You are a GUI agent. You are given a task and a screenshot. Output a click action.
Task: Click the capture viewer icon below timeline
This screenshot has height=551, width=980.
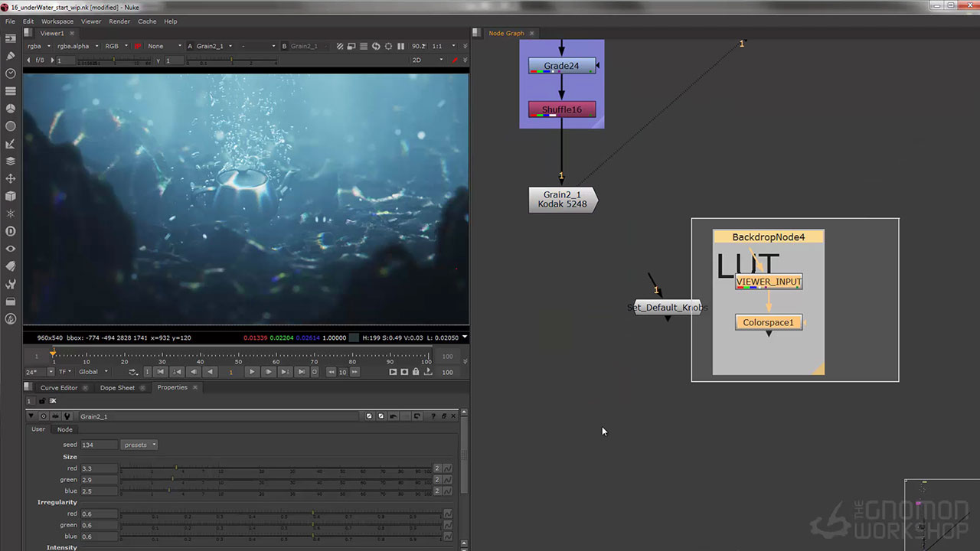coord(404,372)
